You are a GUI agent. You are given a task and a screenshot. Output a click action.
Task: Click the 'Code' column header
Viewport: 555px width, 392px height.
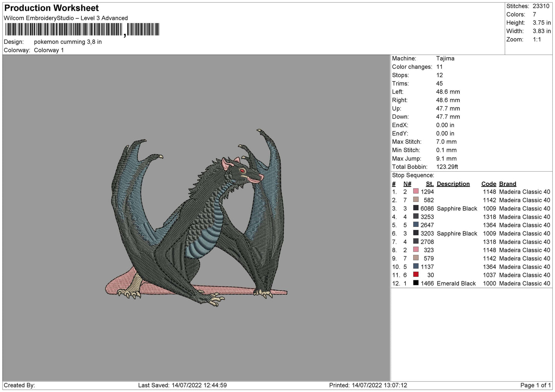pos(489,184)
